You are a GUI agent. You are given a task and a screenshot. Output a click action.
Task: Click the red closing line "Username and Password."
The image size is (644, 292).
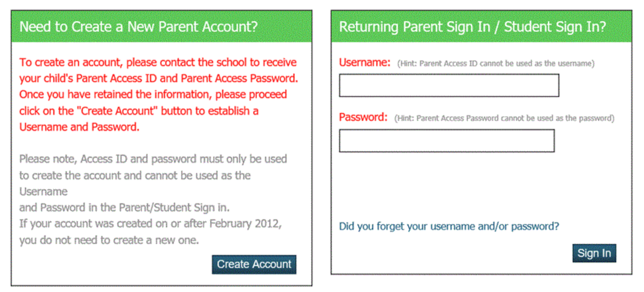[79, 127]
